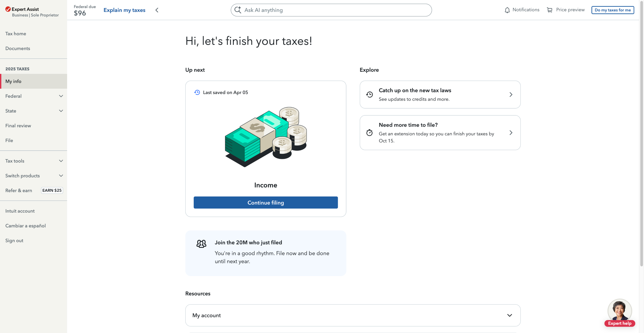This screenshot has width=644, height=333.
Task: Click the AI search sparkle icon
Action: pos(238,10)
